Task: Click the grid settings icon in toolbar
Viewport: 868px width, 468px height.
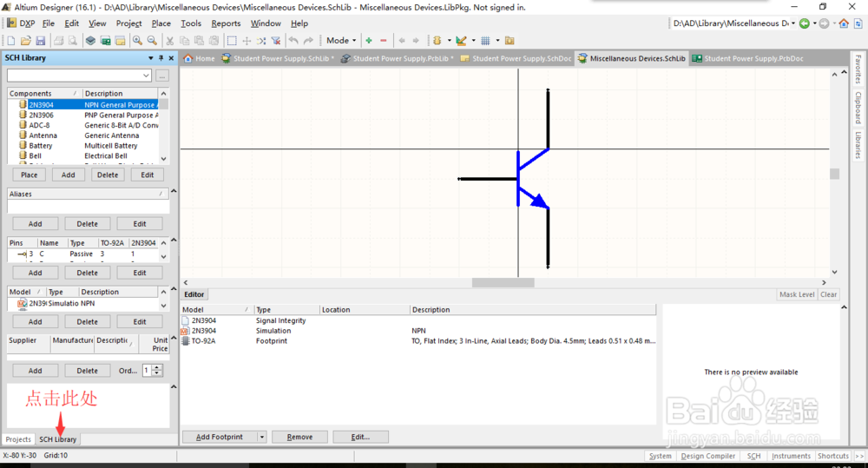Action: coord(485,41)
